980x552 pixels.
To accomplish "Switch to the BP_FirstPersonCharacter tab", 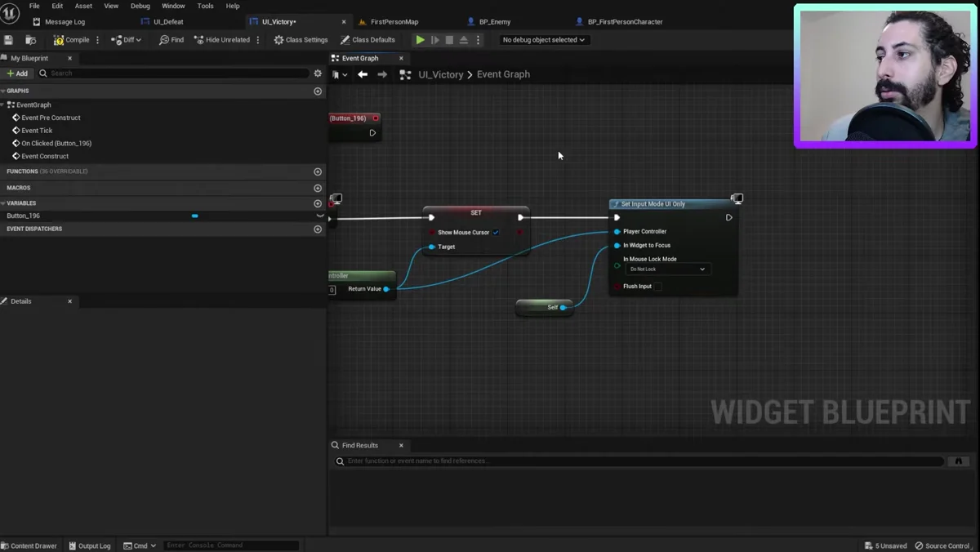I will (x=625, y=22).
